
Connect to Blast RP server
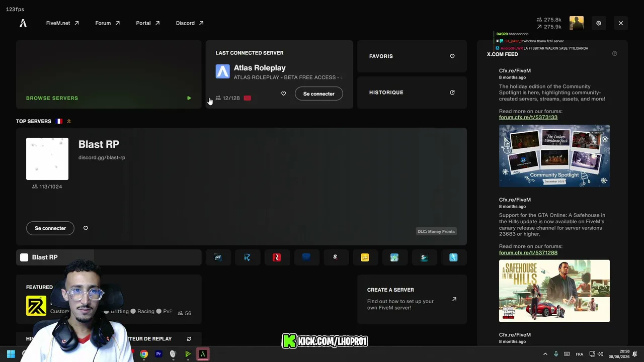point(50,228)
